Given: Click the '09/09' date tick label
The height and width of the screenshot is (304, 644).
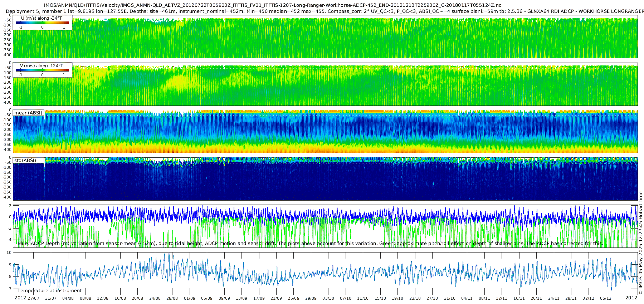Looking at the screenshot, I should click(x=224, y=298).
